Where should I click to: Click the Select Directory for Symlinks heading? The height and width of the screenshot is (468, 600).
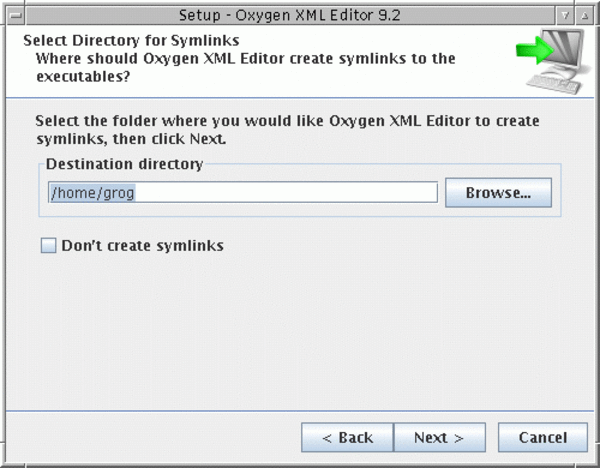(131, 40)
